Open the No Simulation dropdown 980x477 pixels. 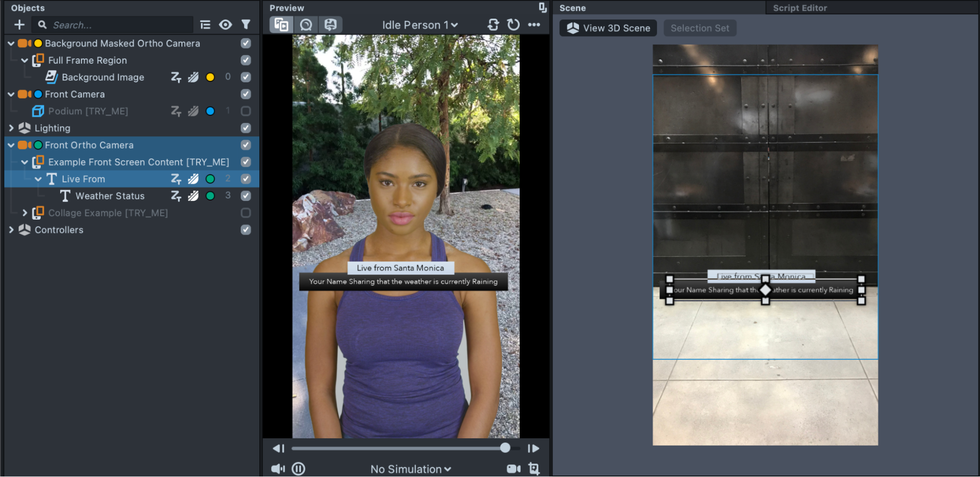[410, 469]
